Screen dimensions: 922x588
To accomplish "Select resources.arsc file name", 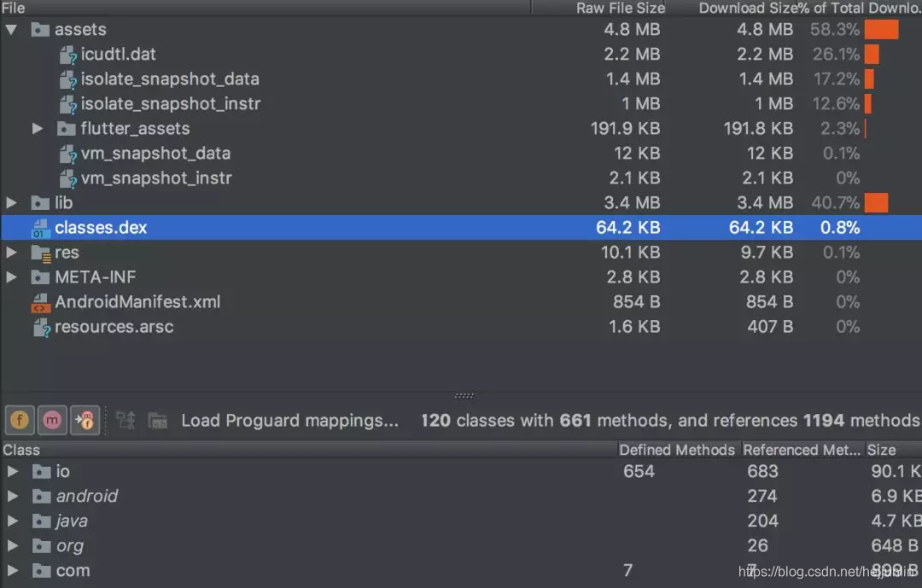I will (x=114, y=326).
